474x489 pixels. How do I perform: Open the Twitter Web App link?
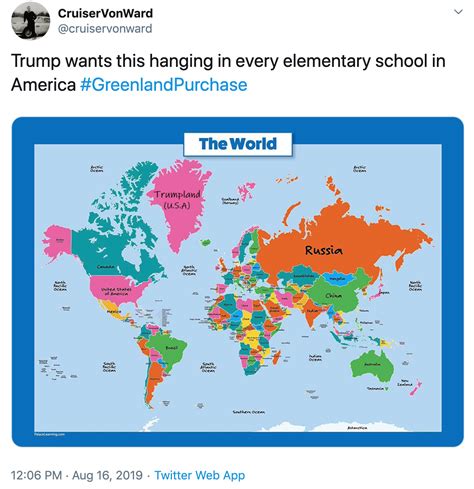200,475
